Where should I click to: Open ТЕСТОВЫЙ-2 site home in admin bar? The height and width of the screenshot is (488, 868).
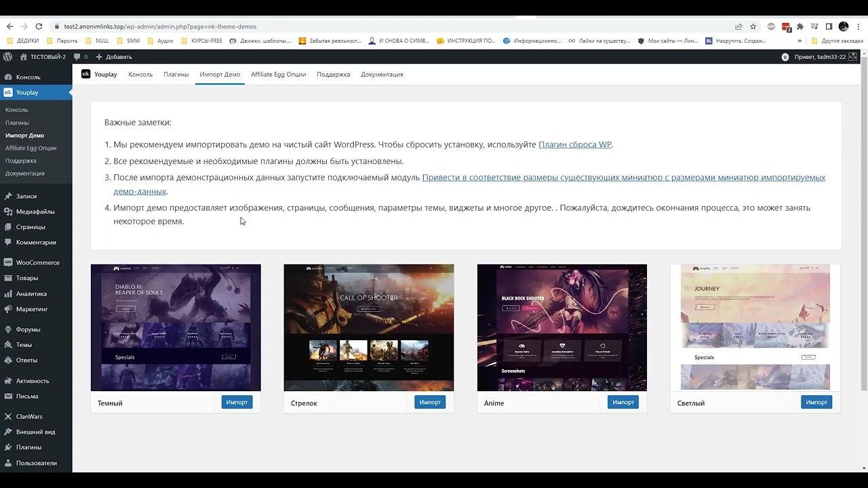[42, 57]
